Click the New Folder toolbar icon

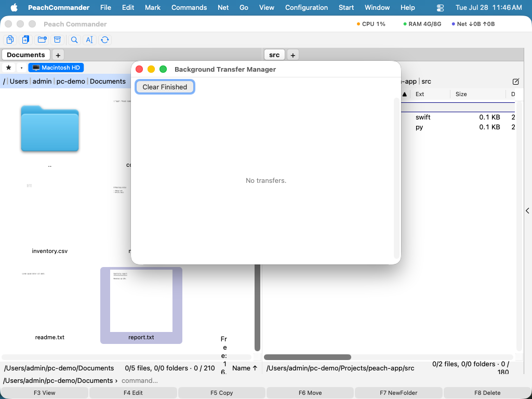click(42, 39)
